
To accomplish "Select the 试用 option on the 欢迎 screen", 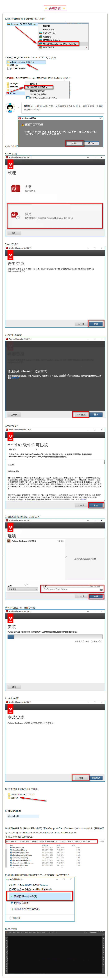I will (55, 216).
